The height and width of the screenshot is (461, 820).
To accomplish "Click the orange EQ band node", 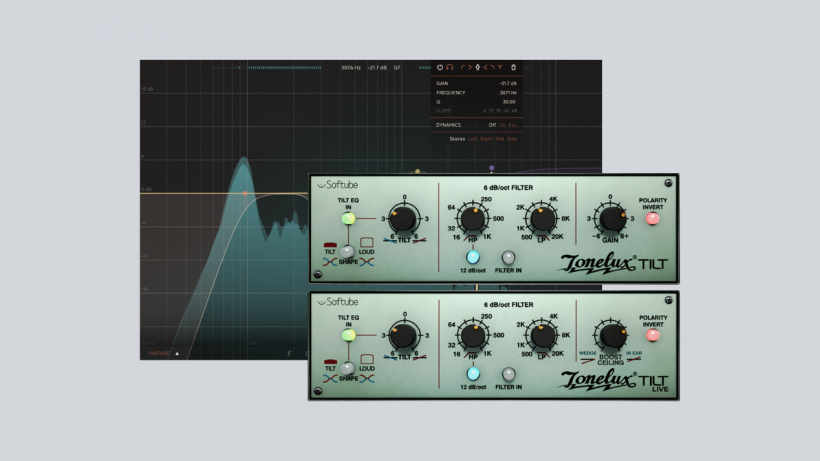I will coord(245,193).
